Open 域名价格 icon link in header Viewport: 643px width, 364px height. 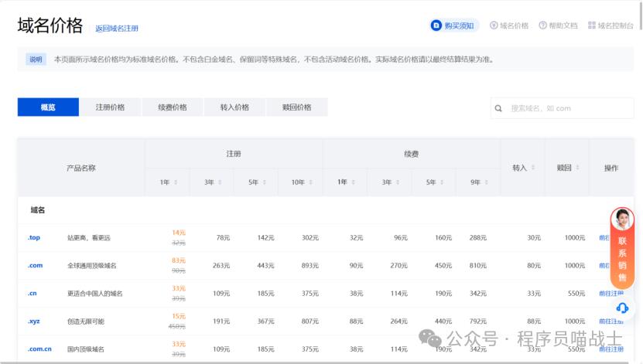[494, 26]
